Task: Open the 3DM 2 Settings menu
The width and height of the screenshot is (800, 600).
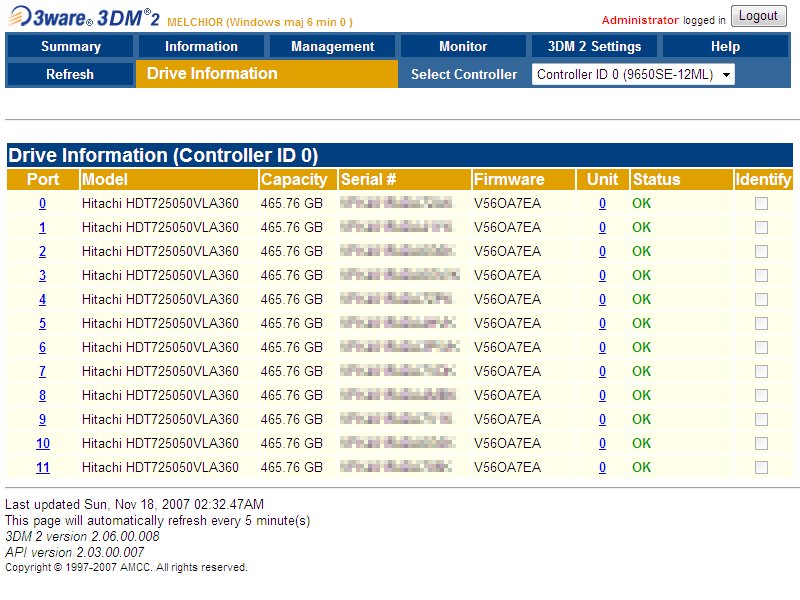Action: tap(594, 46)
